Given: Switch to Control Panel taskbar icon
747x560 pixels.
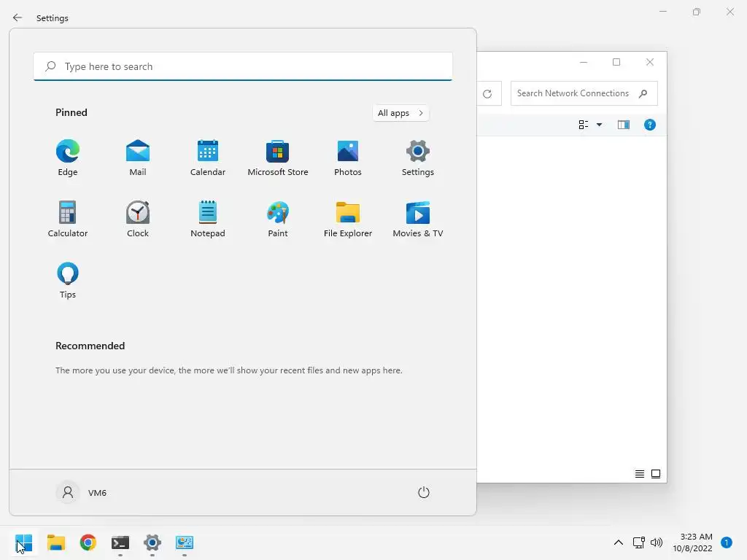Looking at the screenshot, I should click(x=185, y=542).
